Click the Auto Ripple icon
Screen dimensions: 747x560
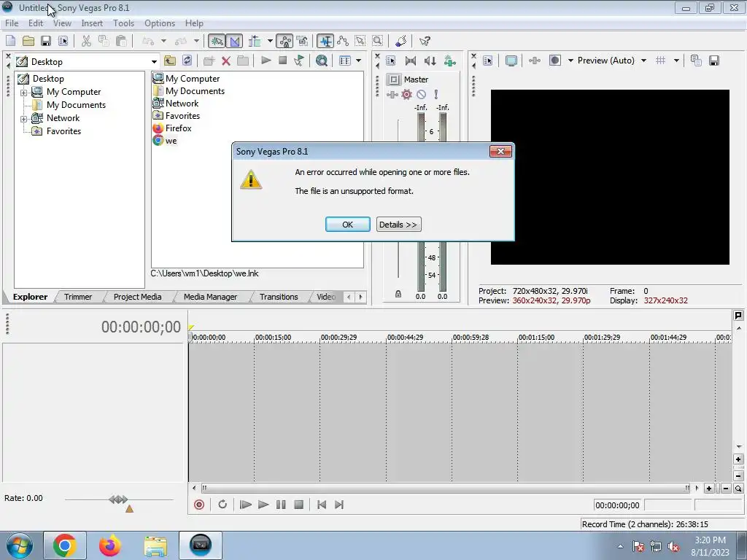pyautogui.click(x=255, y=41)
